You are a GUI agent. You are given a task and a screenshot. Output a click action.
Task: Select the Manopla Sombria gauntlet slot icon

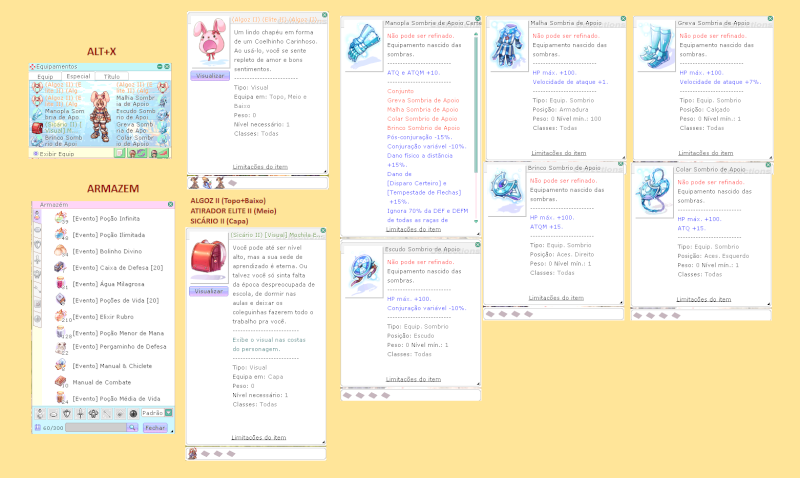[x=37, y=114]
